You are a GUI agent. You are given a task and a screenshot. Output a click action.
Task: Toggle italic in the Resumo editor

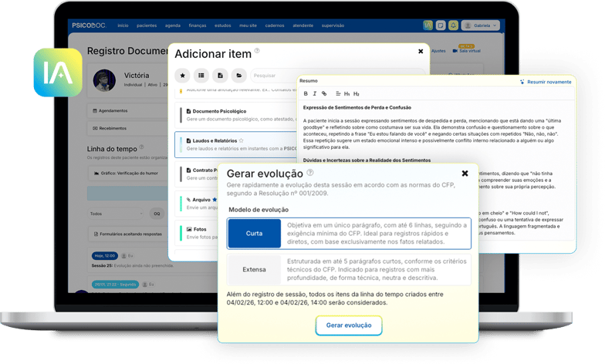(315, 94)
